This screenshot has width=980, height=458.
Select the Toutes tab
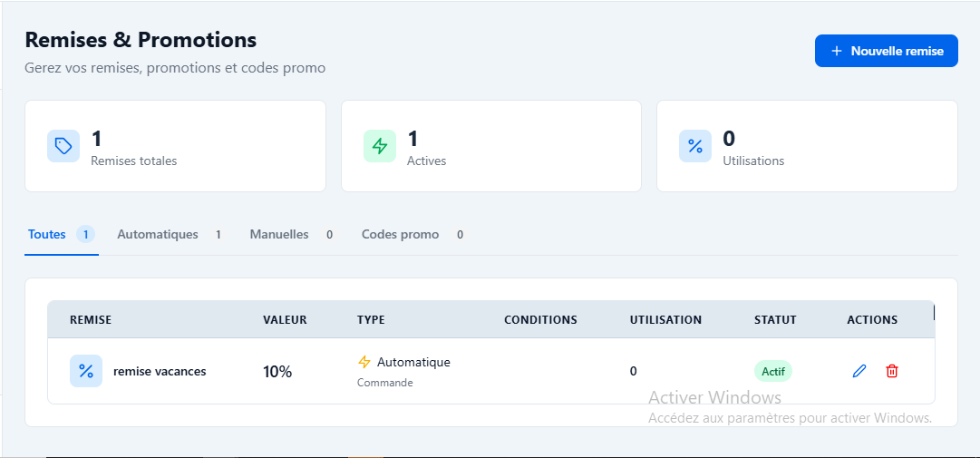click(62, 235)
